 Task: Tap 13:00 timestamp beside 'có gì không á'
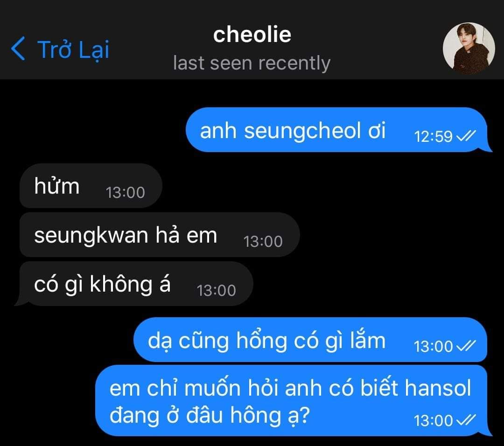point(217,291)
